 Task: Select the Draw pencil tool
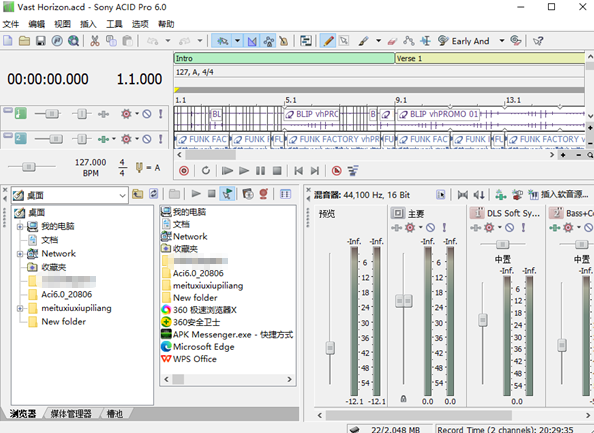tap(328, 41)
